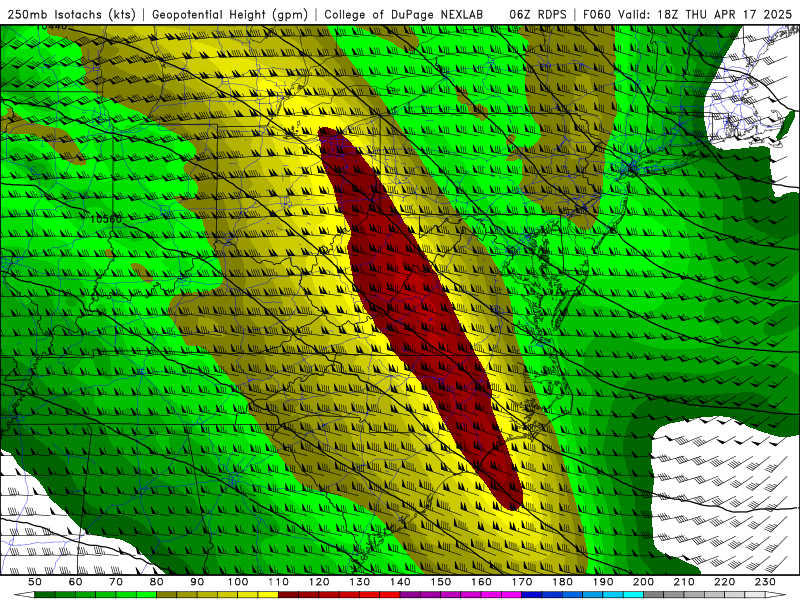
Task: Click the '80' value on the legend scale
Action: tap(157, 582)
